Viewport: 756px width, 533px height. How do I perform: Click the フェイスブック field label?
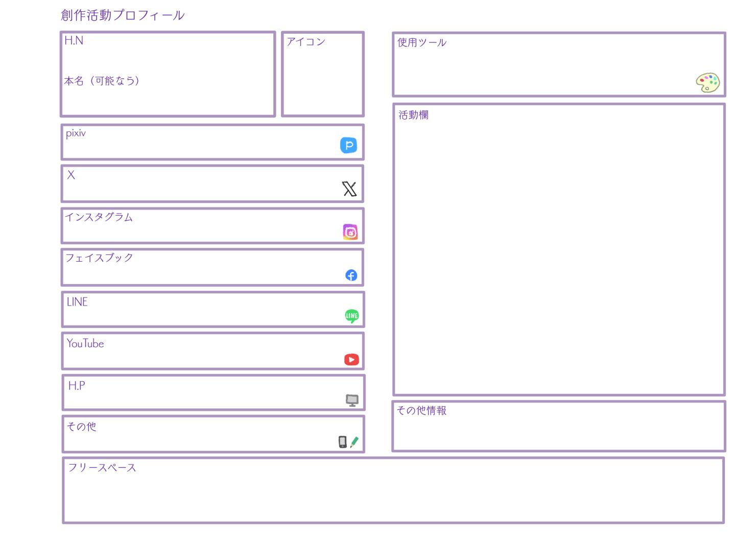click(x=99, y=258)
